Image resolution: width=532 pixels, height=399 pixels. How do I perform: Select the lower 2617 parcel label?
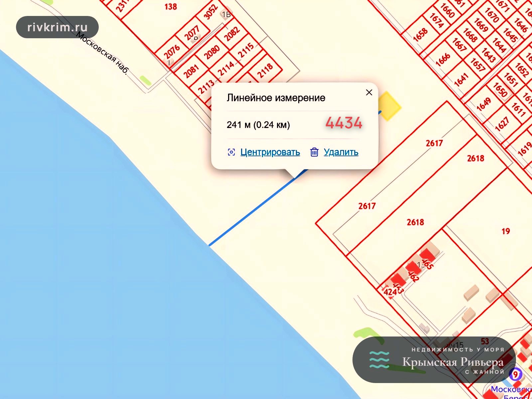coord(367,206)
